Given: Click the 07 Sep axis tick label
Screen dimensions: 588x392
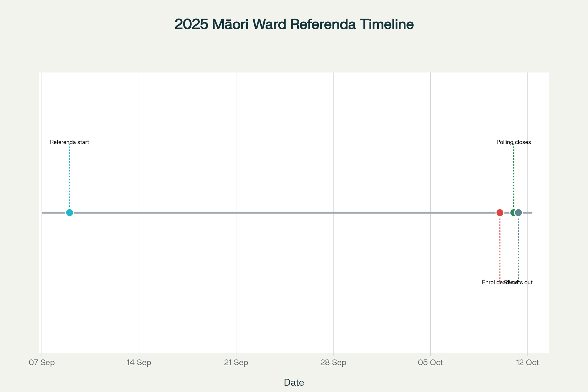Looking at the screenshot, I should 42,363.
